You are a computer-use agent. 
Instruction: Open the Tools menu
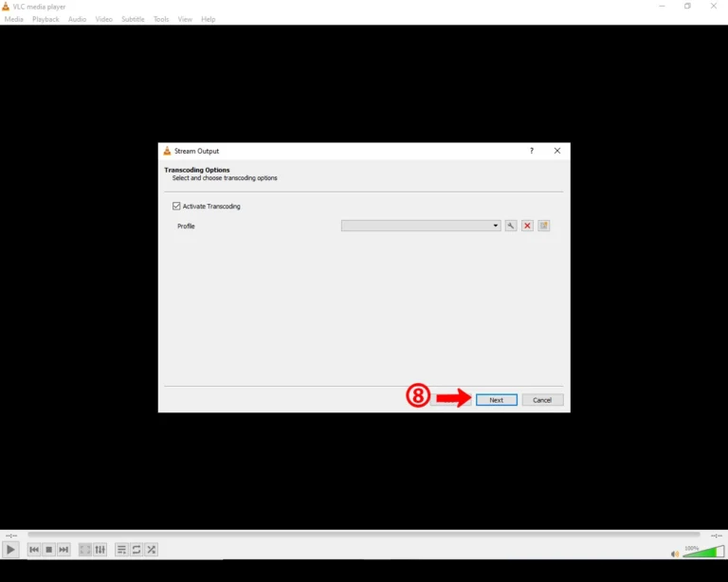coord(161,19)
